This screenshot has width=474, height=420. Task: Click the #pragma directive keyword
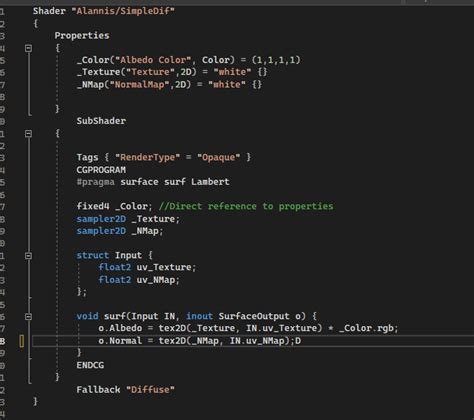pyautogui.click(x=95, y=182)
